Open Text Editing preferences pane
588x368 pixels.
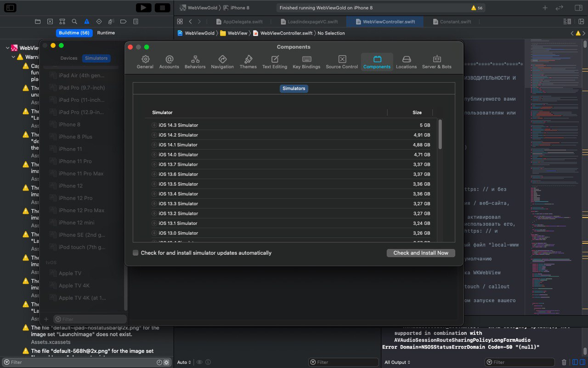pos(275,62)
